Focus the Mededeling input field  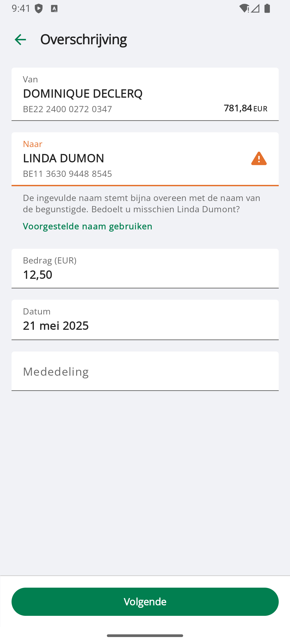click(145, 371)
